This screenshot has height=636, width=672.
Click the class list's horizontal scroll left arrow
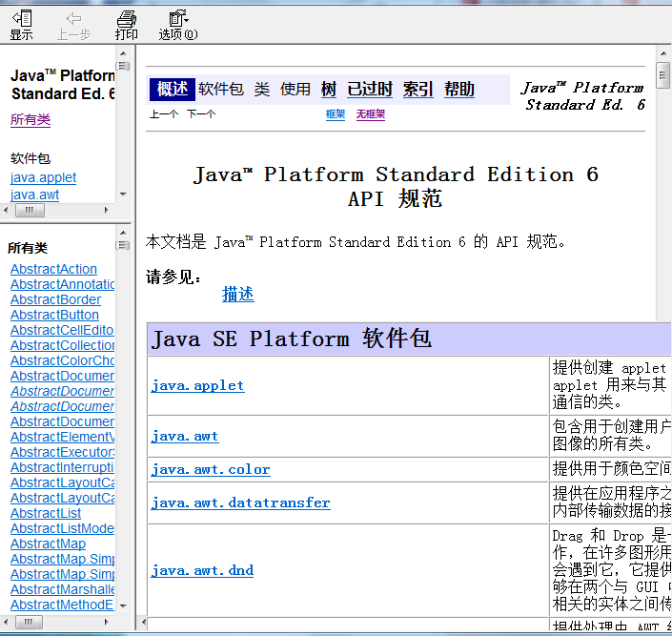tap(6, 622)
